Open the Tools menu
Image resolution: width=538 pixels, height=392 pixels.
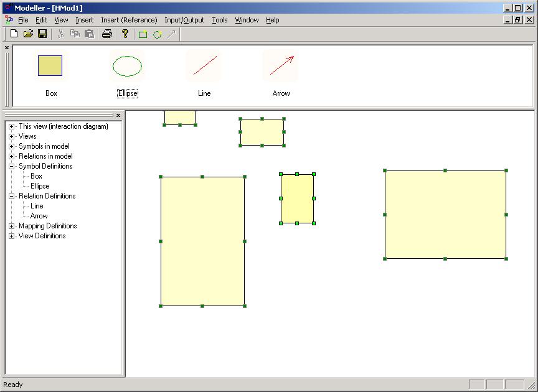(x=220, y=20)
